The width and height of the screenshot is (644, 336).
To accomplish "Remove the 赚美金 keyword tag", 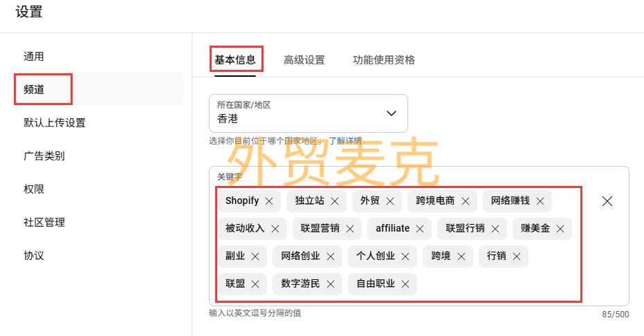I will pos(560,229).
